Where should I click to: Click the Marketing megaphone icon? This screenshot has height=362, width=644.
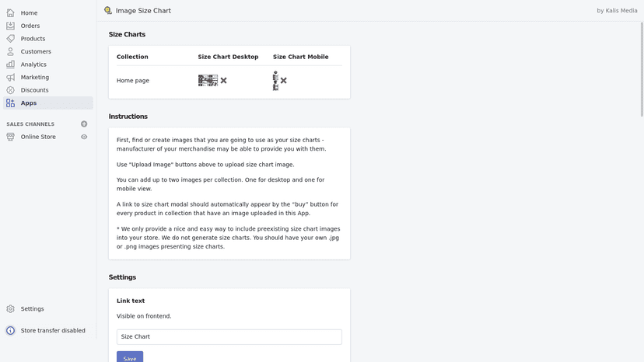coord(10,77)
